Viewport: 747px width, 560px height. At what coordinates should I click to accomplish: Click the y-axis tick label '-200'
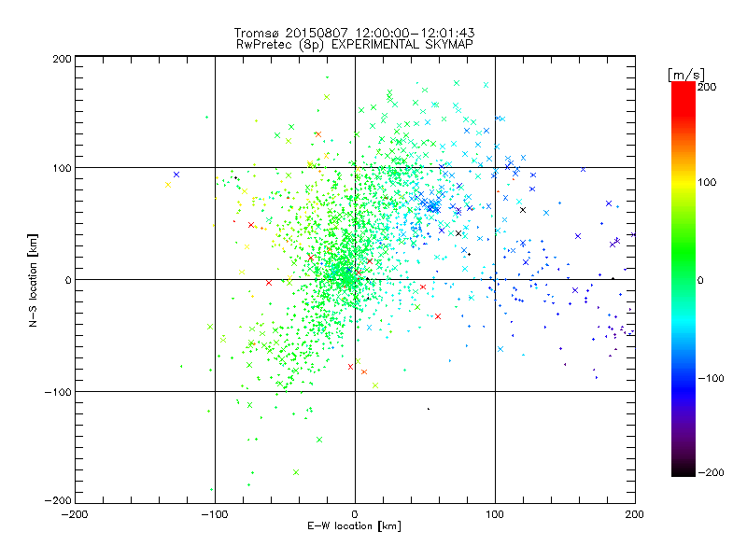58,500
